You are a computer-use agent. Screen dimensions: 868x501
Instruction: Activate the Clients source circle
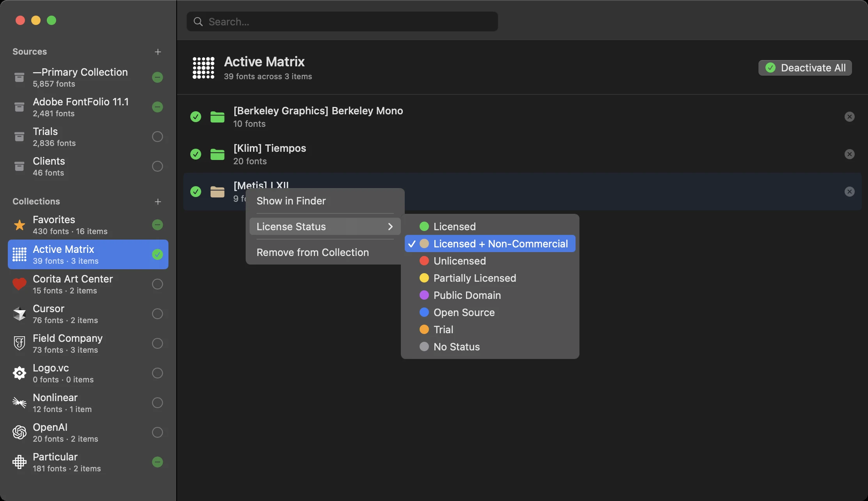pyautogui.click(x=158, y=166)
